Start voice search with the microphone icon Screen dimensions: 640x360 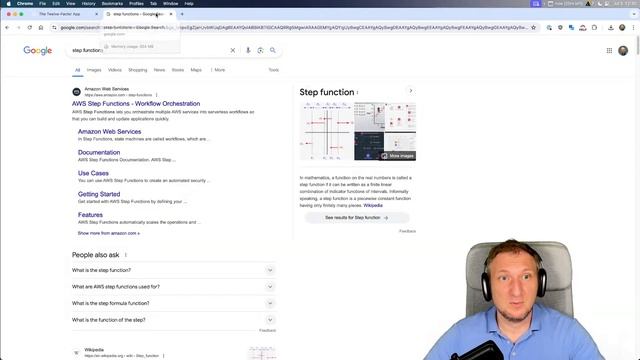click(248, 50)
